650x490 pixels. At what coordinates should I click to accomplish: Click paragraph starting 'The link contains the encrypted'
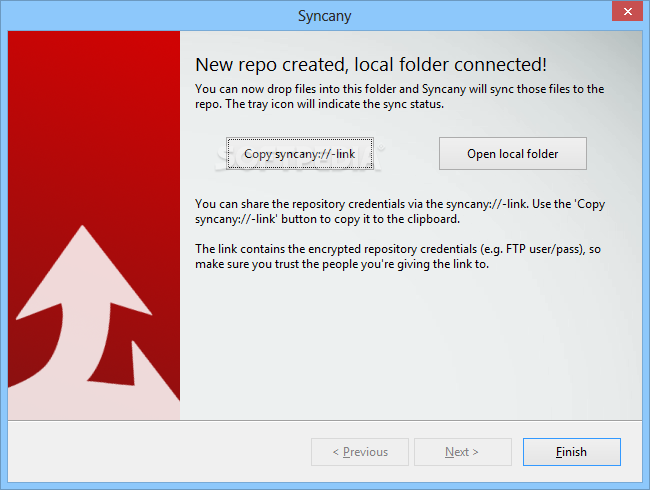pyautogui.click(x=398, y=256)
